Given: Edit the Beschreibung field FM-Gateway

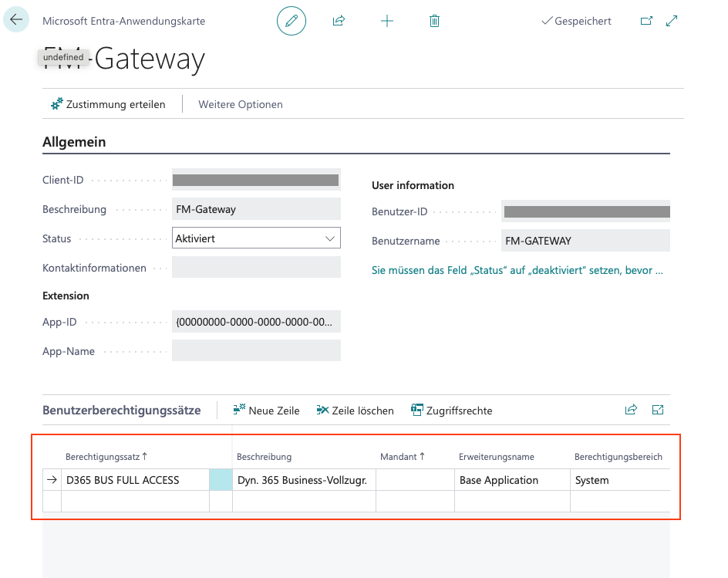Looking at the screenshot, I should click(x=256, y=209).
